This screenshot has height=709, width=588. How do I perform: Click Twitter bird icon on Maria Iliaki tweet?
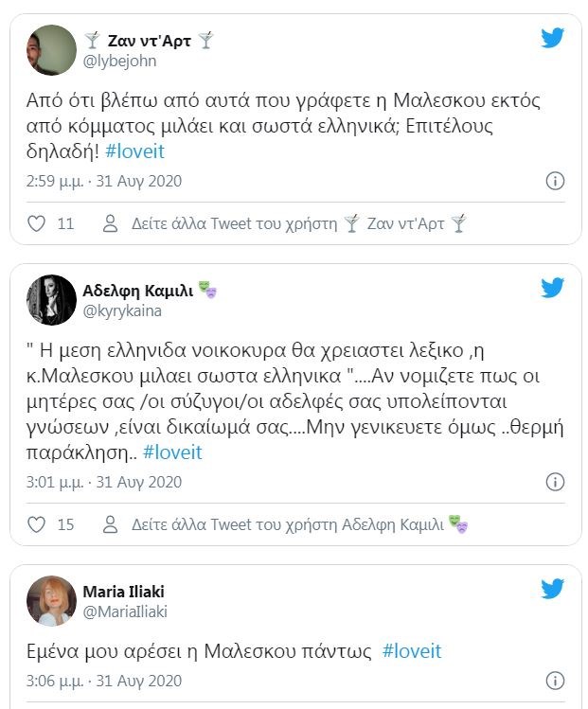coord(553,589)
